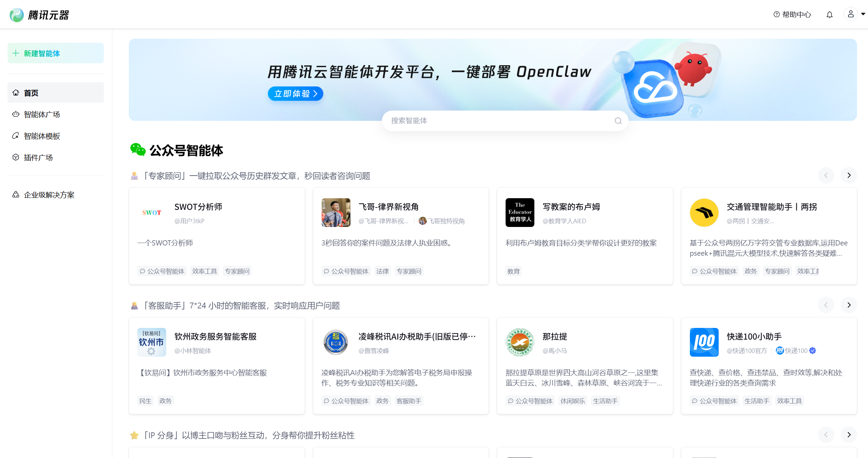
Task: Open the user account avatar menu
Action: pyautogui.click(x=851, y=14)
